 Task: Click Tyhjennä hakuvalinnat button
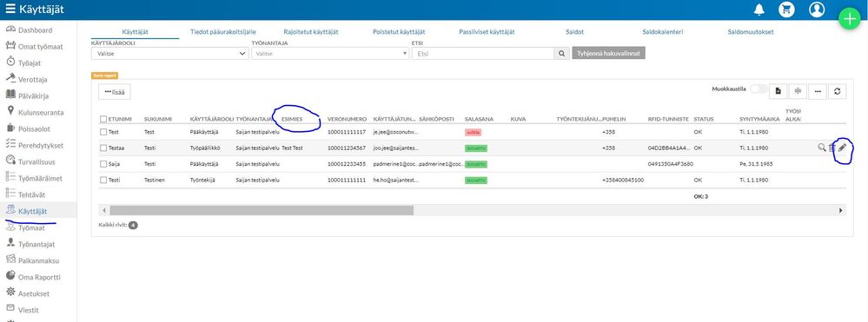(x=608, y=54)
